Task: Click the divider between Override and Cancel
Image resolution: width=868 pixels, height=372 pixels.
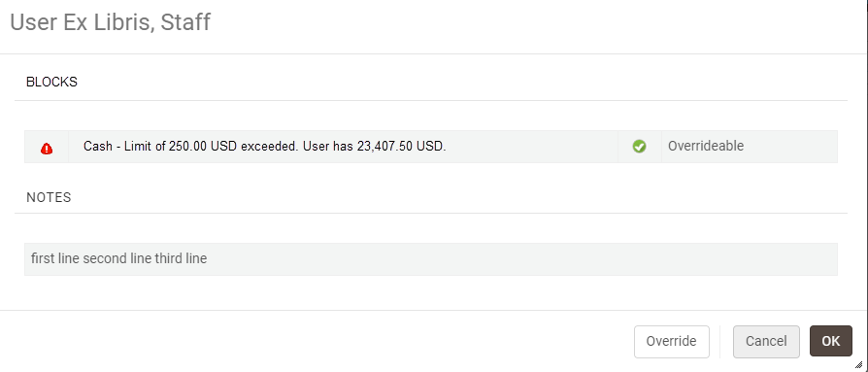Action: tap(720, 341)
